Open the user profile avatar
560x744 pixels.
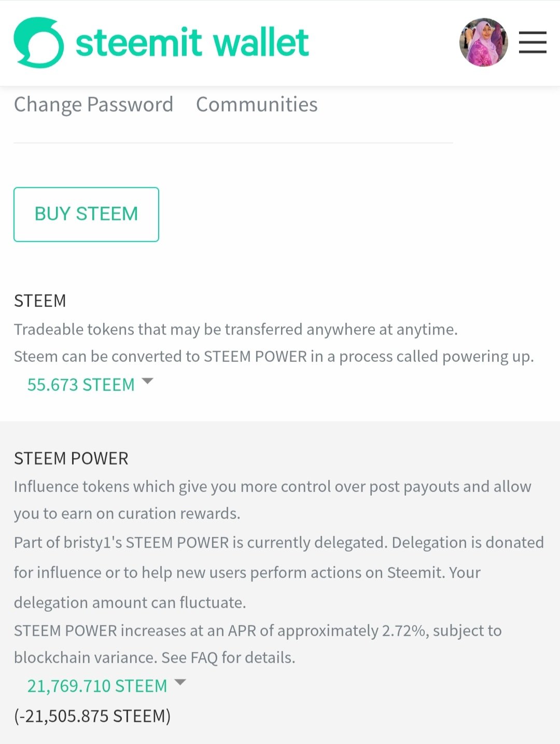coord(483,43)
